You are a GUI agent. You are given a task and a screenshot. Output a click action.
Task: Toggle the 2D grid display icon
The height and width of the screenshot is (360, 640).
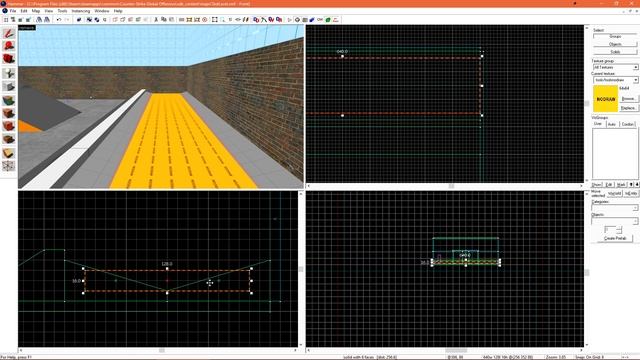coord(6,20)
